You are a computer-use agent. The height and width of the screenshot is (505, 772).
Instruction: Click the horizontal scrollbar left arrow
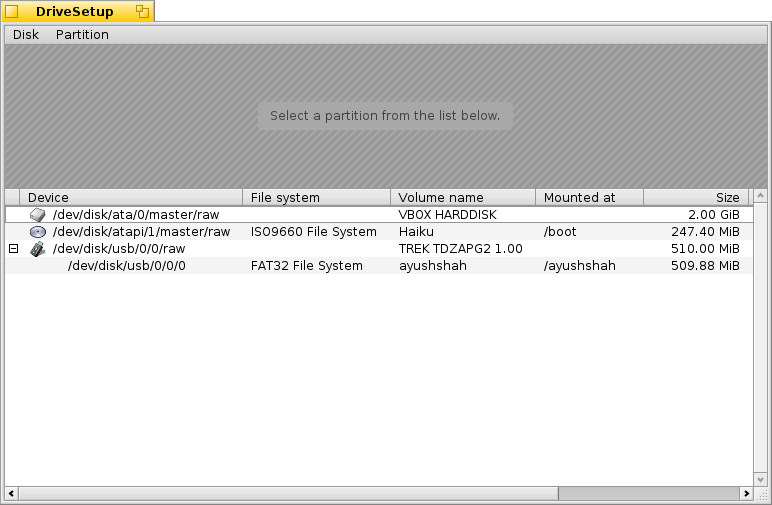pyautogui.click(x=12, y=494)
